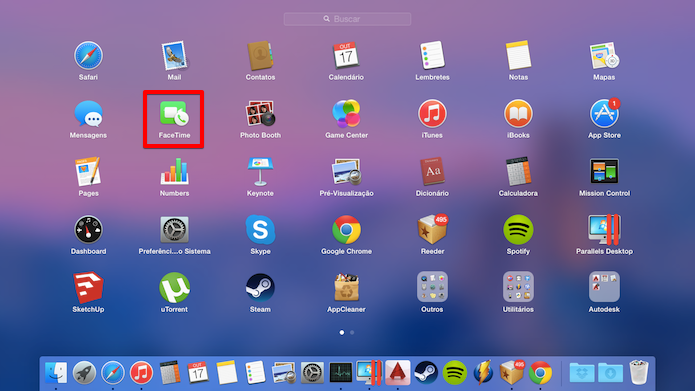Open the Numbers app
Image resolution: width=695 pixels, height=391 pixels.
click(174, 172)
